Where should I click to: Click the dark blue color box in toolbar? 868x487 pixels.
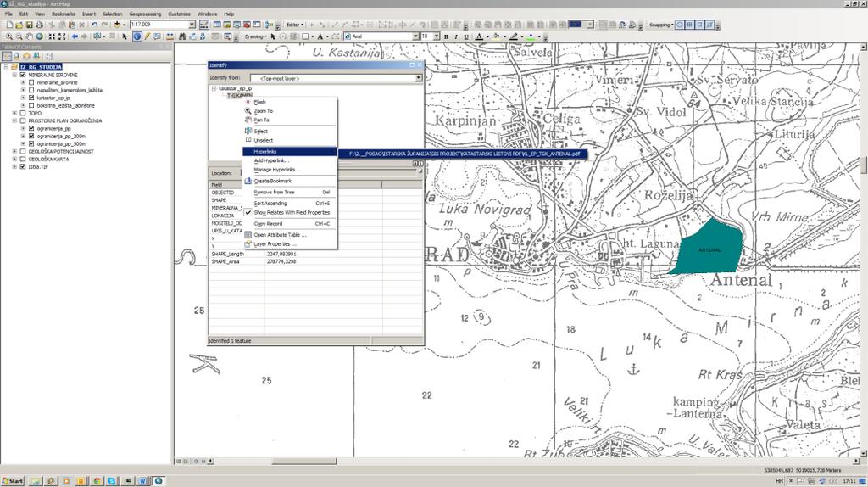point(576,25)
